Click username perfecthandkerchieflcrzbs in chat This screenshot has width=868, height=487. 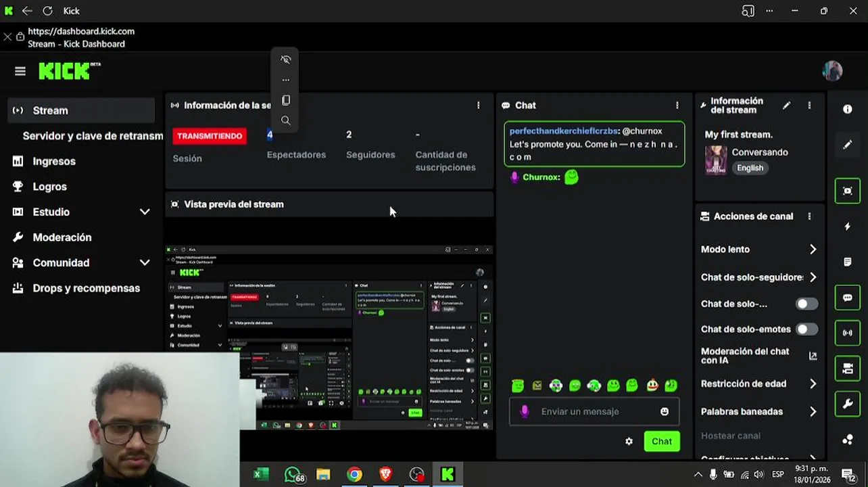tap(563, 131)
